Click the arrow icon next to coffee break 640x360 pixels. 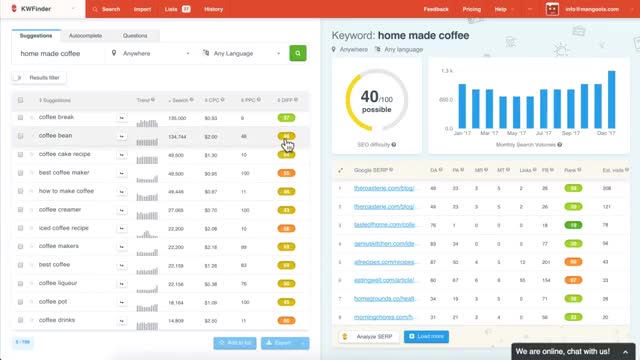pyautogui.click(x=121, y=118)
